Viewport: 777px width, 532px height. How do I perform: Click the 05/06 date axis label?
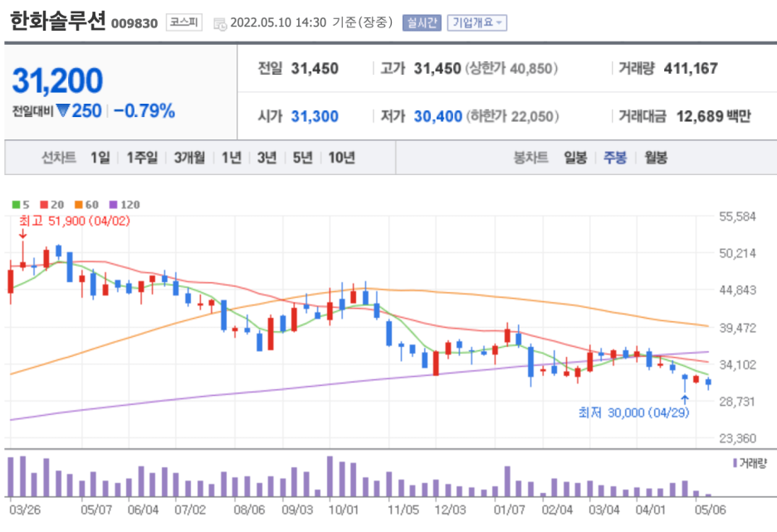(710, 510)
